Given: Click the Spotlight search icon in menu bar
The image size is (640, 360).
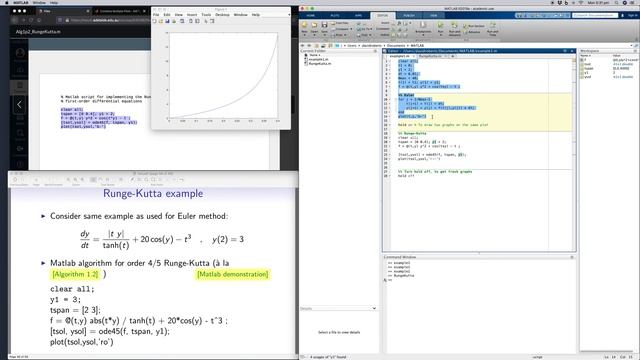Looking at the screenshot, I should [616, 3].
